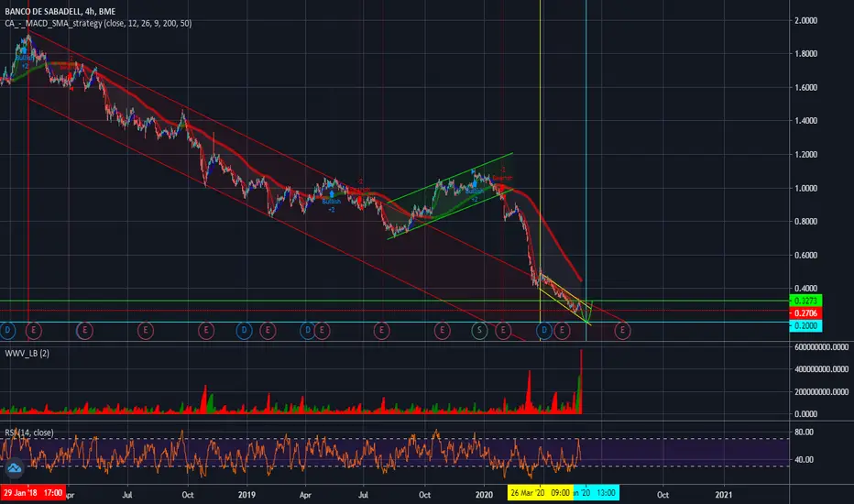Click the 2.0000 price axis value

[x=806, y=21]
